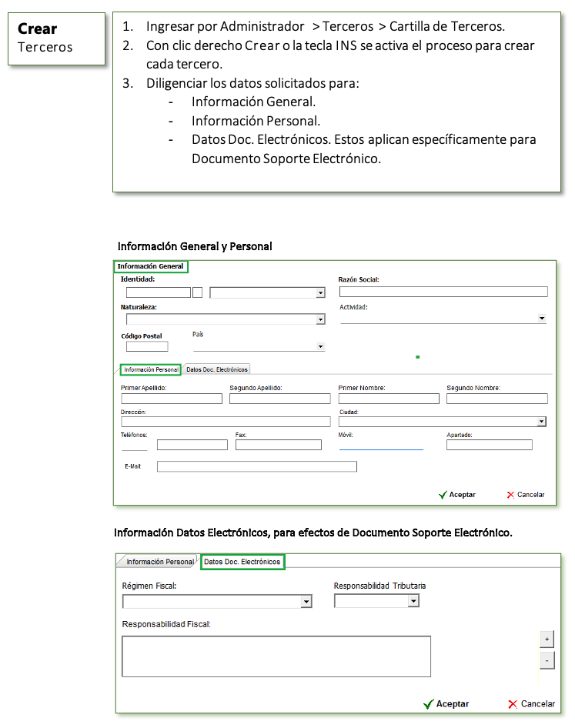Click the Móvil input field
The image size is (575, 728).
click(381, 445)
